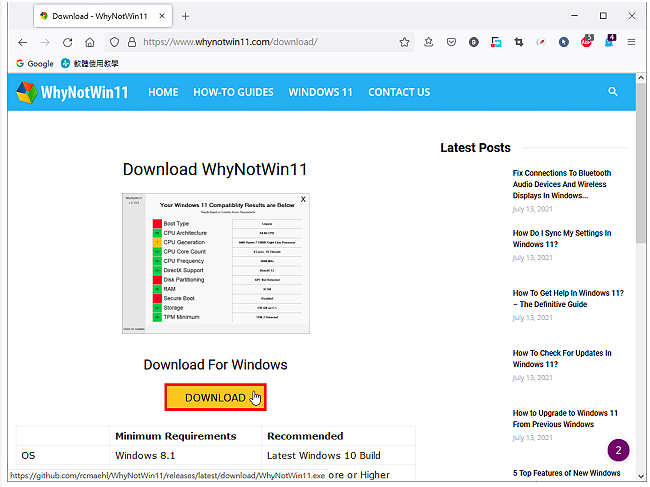Select the Download - WhyNotWin11 tab

pyautogui.click(x=103, y=16)
